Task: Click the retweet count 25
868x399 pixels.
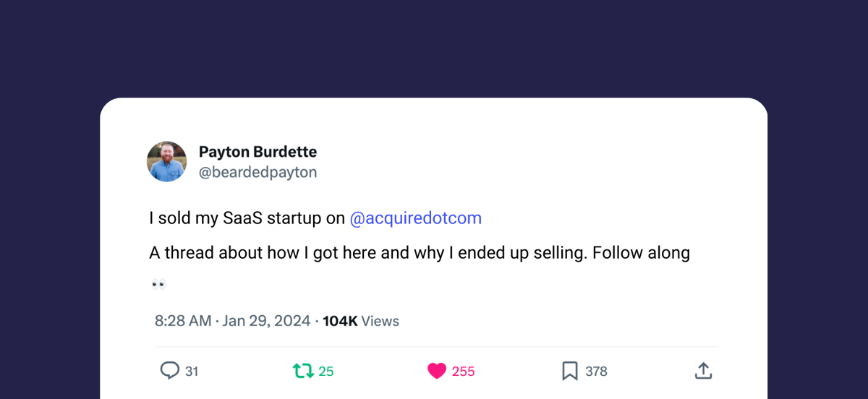Action: tap(326, 372)
